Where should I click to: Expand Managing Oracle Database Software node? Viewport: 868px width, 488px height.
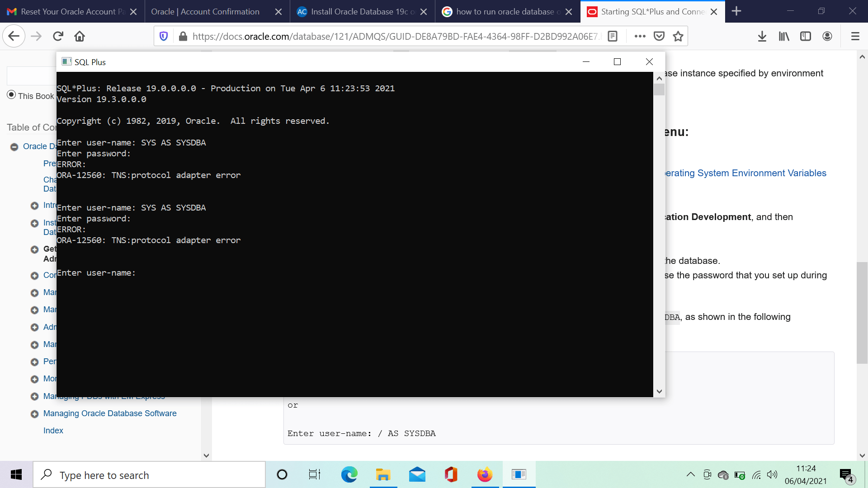[x=34, y=414]
